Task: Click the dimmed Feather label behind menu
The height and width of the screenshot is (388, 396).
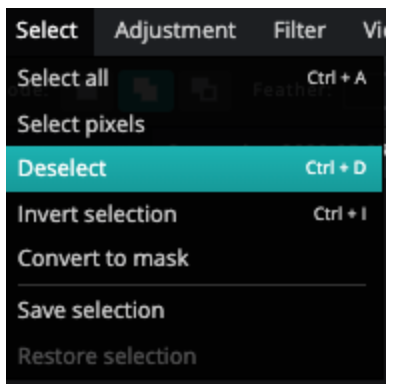Action: [292, 90]
